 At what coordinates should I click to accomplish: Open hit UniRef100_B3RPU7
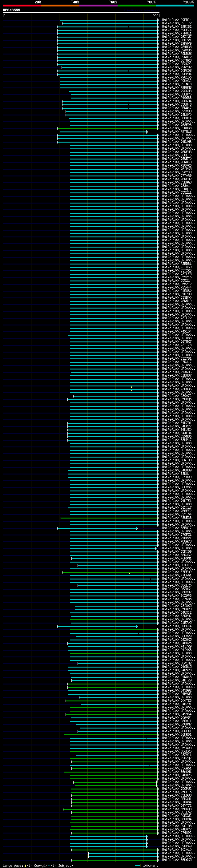(176, 616)
